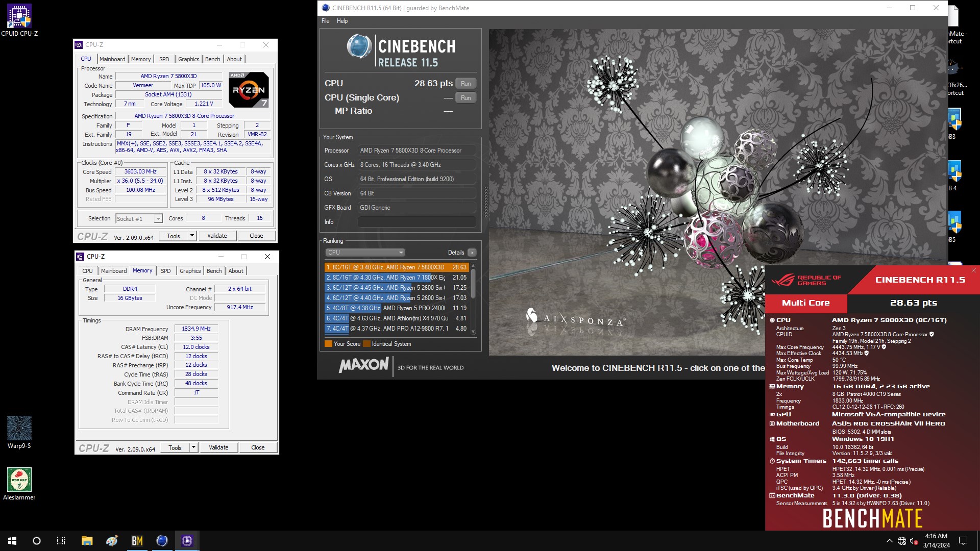The width and height of the screenshot is (980, 551).
Task: Click the Cinebench Info input field
Action: 416,222
